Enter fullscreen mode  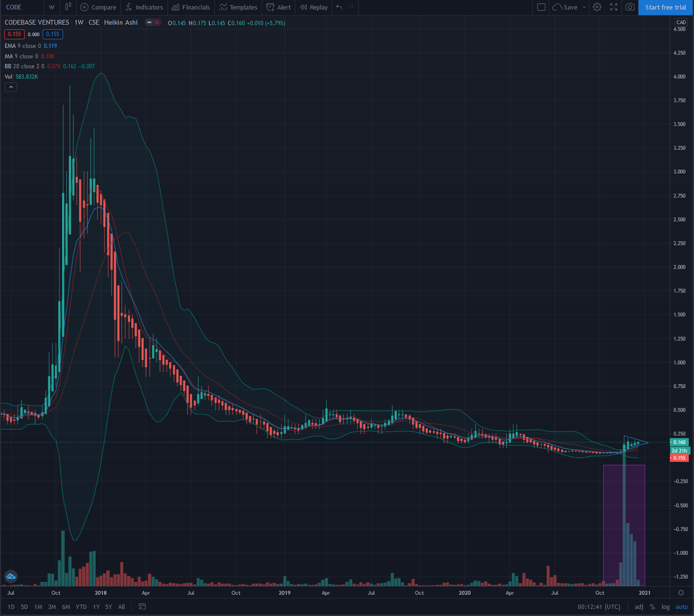click(613, 7)
